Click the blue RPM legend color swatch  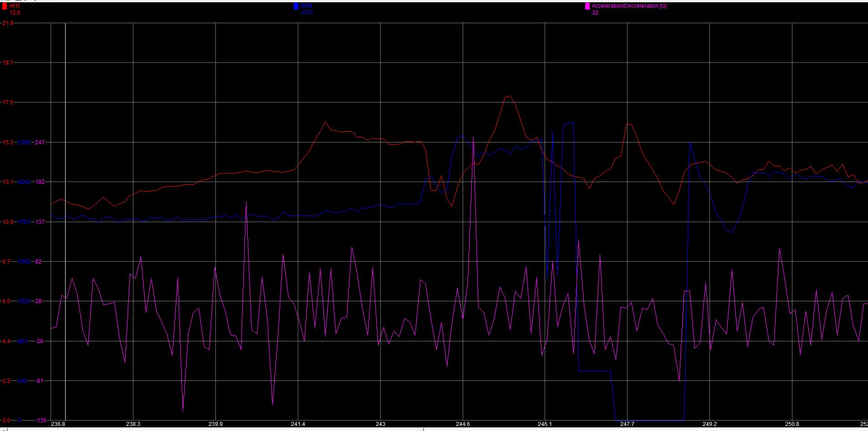(x=296, y=6)
